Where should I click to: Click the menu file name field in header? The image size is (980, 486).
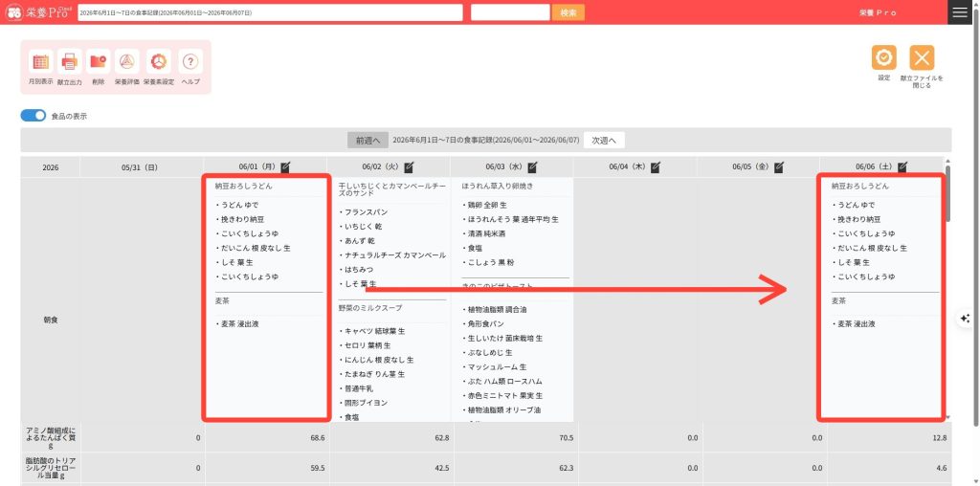coord(270,12)
